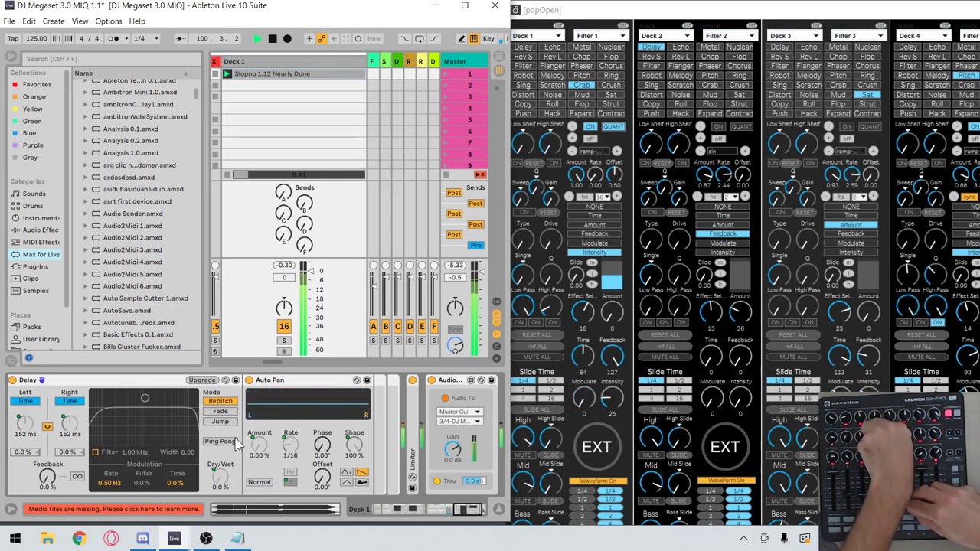Arm the transport Record button

coord(287,38)
